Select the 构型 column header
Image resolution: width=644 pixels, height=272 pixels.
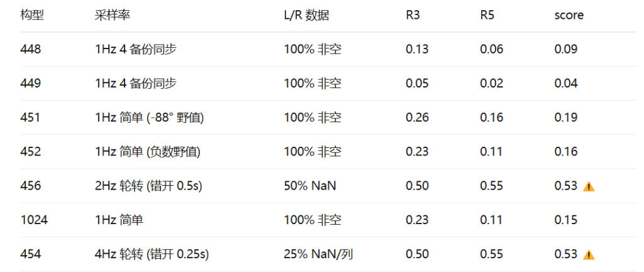point(32,15)
